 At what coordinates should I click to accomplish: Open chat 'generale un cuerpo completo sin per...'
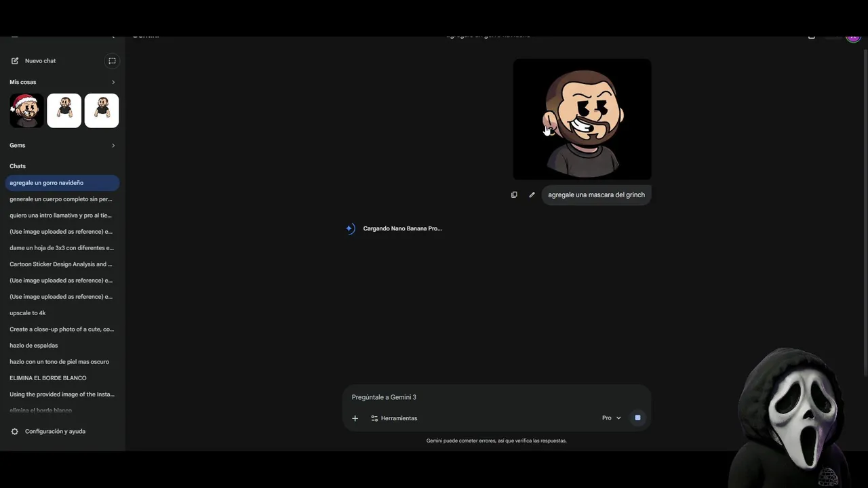point(62,199)
